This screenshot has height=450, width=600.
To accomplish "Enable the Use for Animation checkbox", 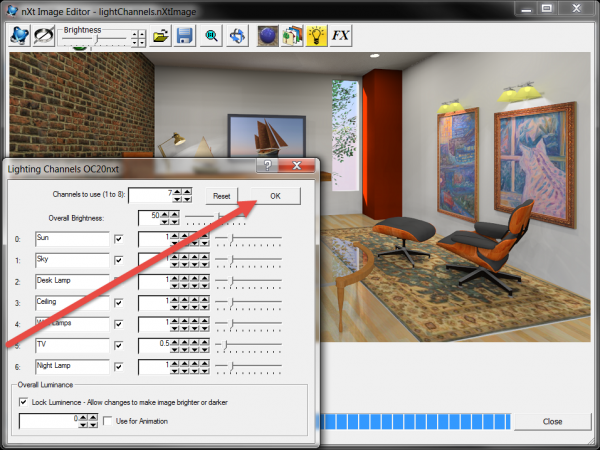I will point(108,421).
